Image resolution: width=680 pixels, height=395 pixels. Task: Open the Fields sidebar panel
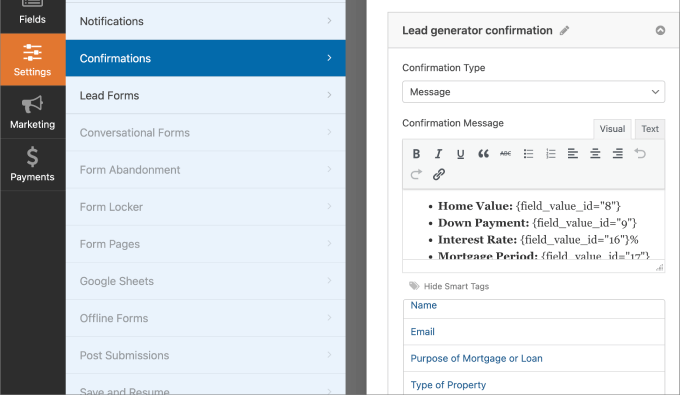(33, 16)
